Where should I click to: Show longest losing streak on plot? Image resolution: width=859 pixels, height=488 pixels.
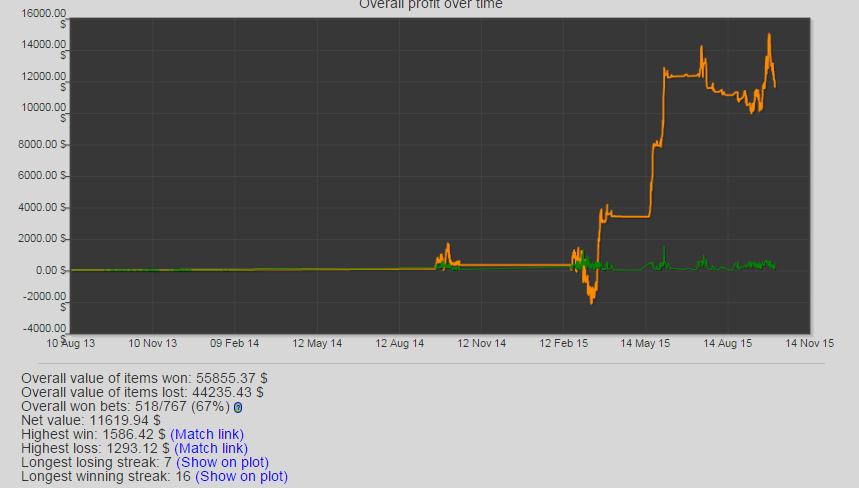tap(222, 462)
